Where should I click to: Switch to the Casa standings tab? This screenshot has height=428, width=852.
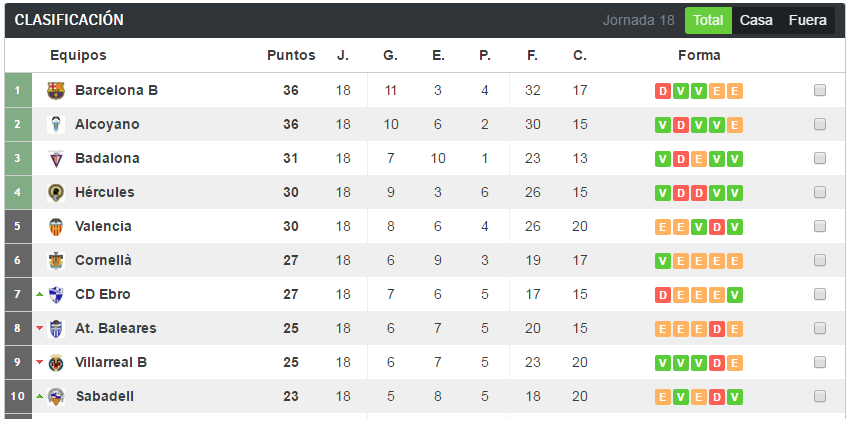coord(756,20)
